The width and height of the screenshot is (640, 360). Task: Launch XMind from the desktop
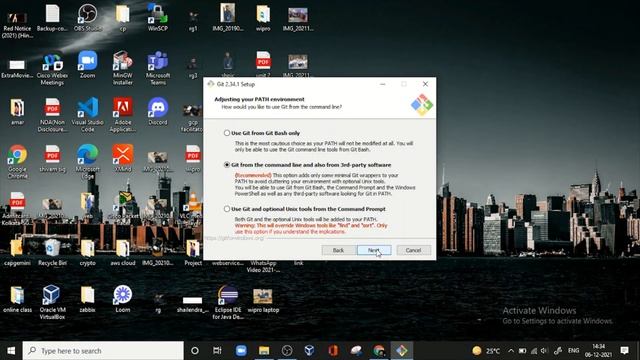(x=122, y=158)
